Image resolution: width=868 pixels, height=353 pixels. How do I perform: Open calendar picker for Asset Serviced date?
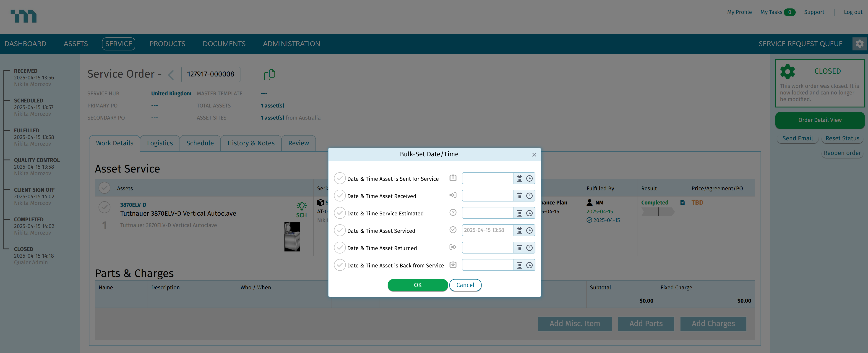click(519, 231)
